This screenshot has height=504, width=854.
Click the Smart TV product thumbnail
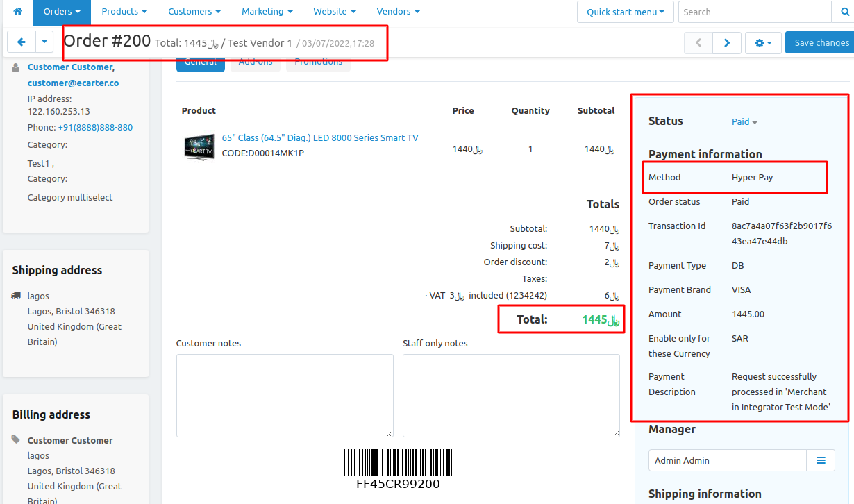199,147
